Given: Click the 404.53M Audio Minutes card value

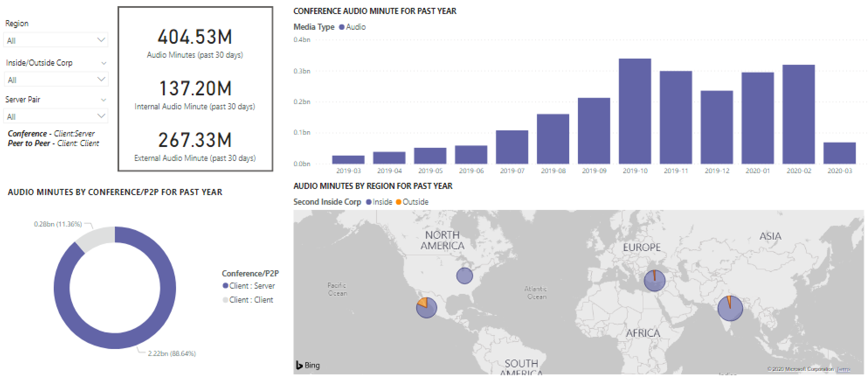Looking at the screenshot, I should coord(195,37).
